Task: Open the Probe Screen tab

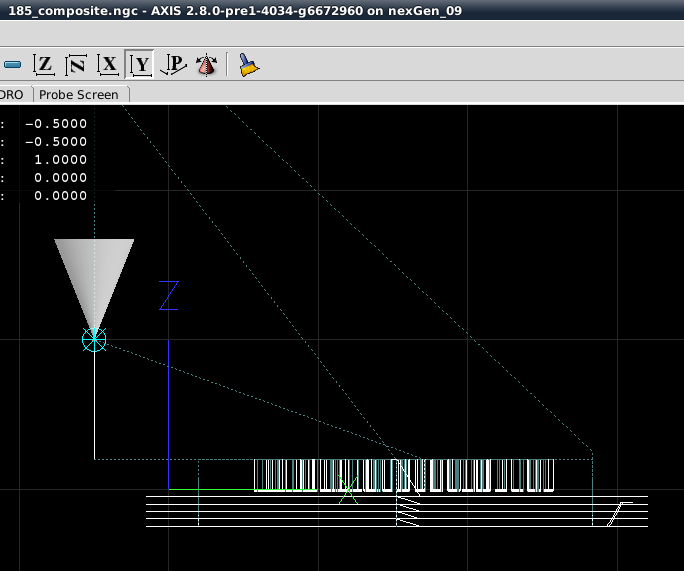Action: pyautogui.click(x=78, y=94)
